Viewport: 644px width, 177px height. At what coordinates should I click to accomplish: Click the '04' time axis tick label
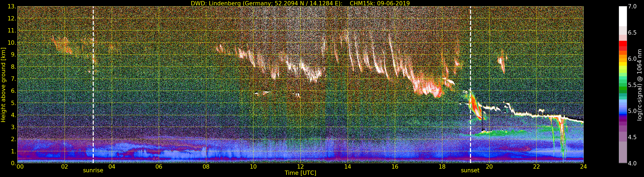point(112,166)
